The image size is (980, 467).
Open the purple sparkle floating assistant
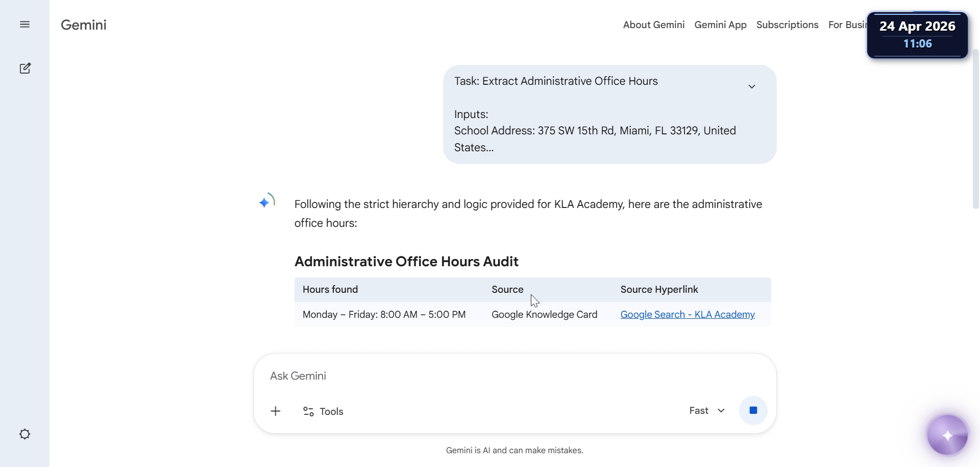[947, 435]
